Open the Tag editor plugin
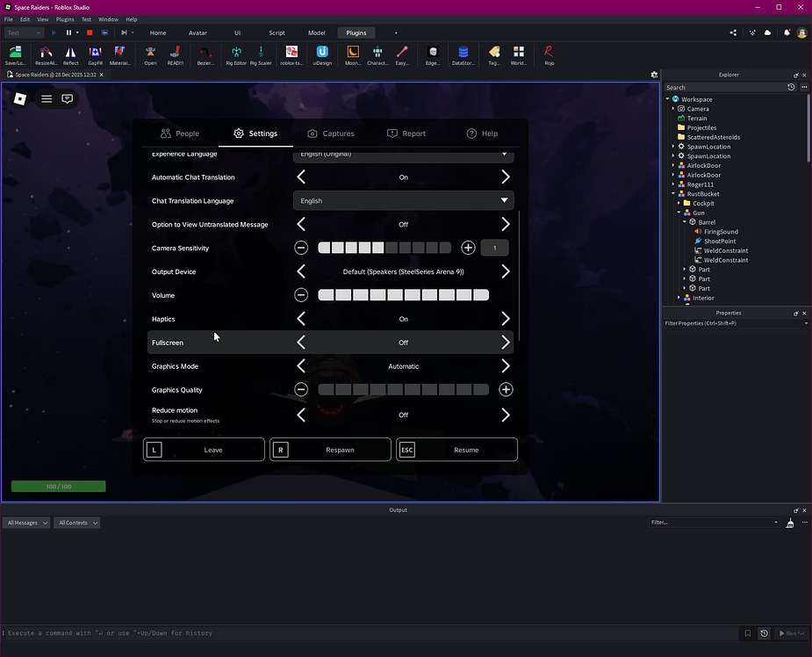The image size is (812, 657). 494,55
